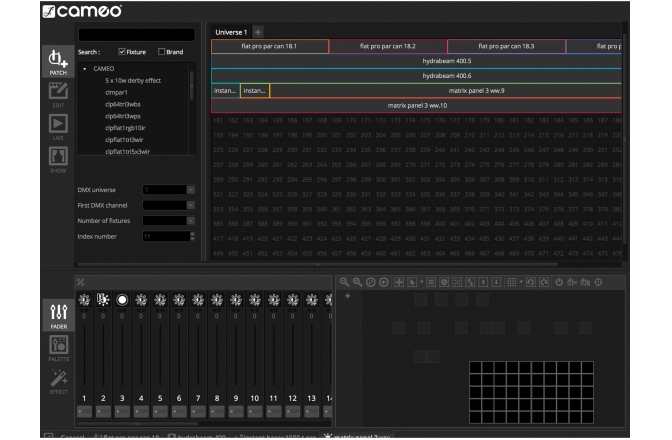Toggle the on/off button under fader 8
Image resolution: width=672 pixels, height=440 pixels.
pos(217,411)
